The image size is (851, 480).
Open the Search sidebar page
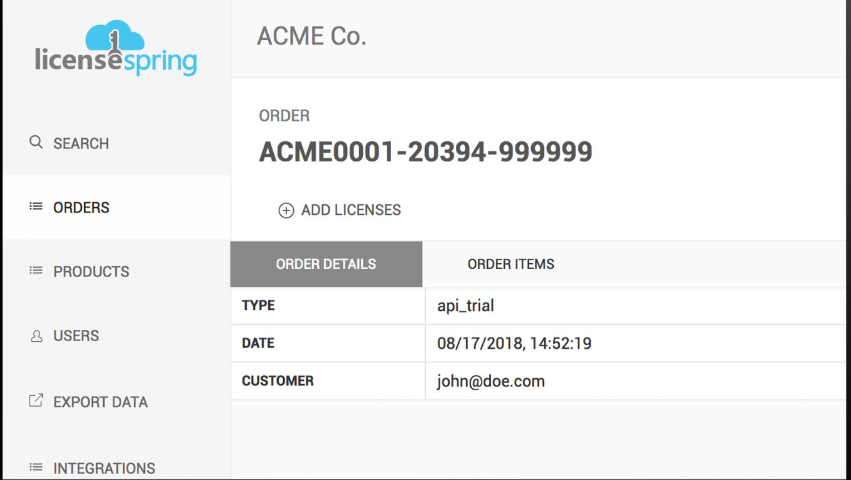(81, 143)
